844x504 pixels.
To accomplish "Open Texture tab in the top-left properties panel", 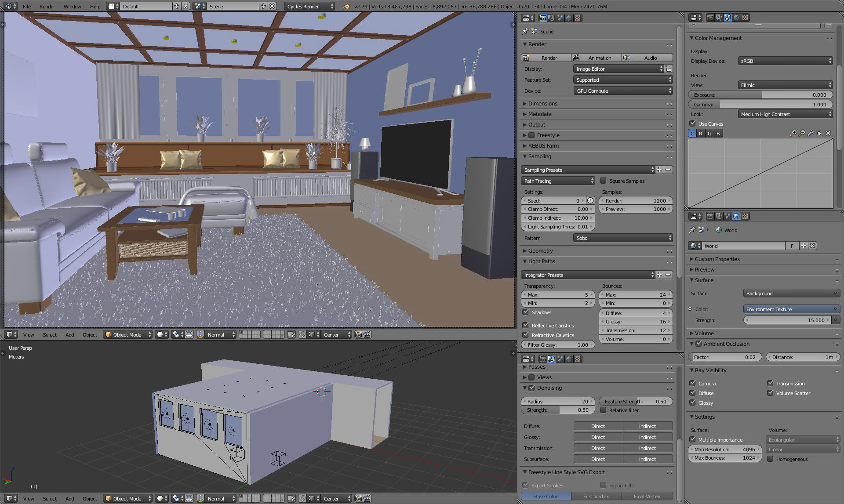I will [578, 18].
